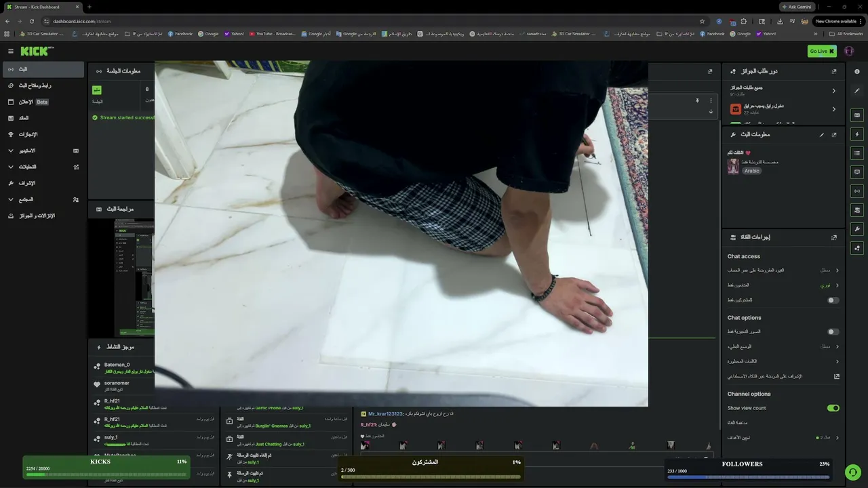Toggle emotes-only chat switch

click(x=833, y=331)
